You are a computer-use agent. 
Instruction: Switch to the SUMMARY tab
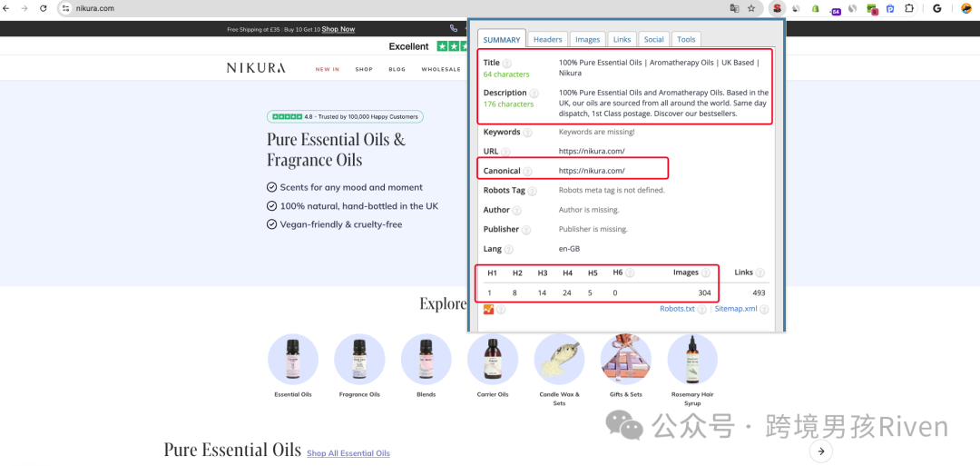pos(501,39)
